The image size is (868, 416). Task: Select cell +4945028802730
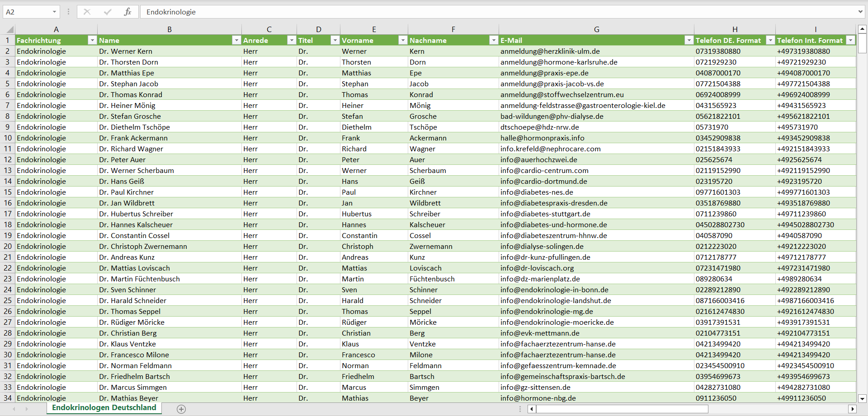(816, 224)
